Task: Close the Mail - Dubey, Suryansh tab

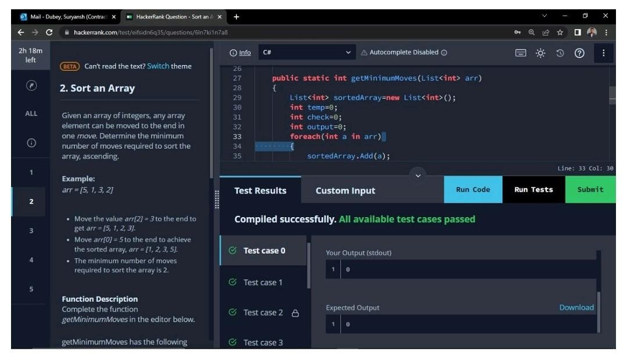Action: (x=114, y=17)
